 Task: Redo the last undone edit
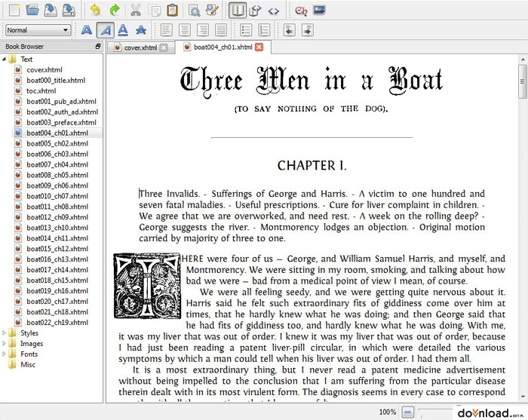pyautogui.click(x=115, y=10)
